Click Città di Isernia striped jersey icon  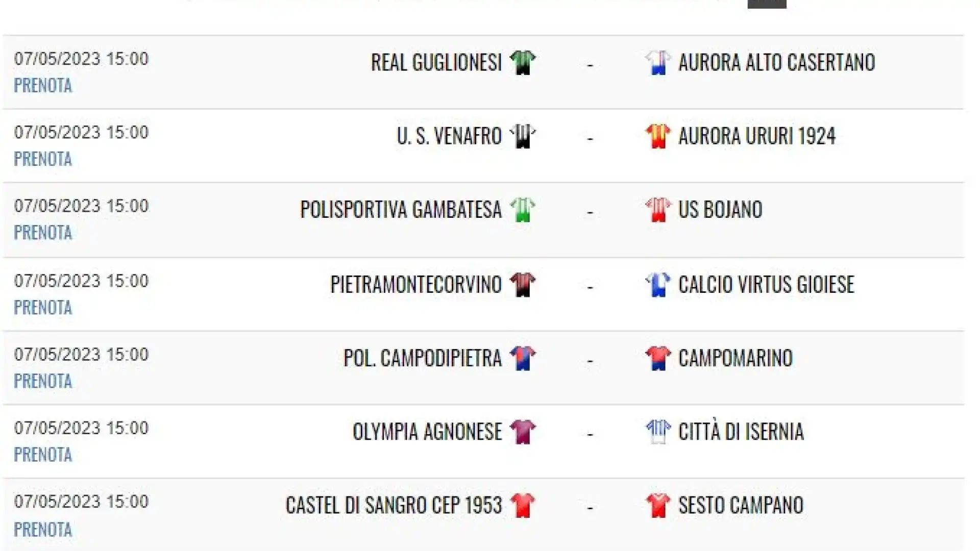[657, 432]
